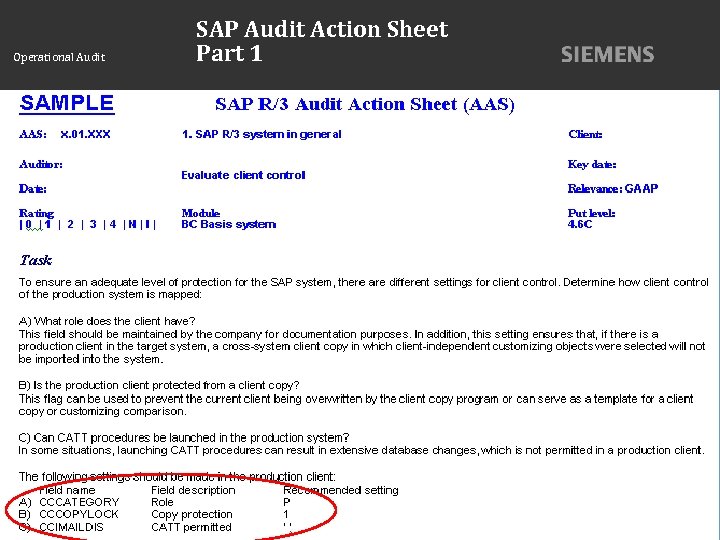
Task: Select 'Evaluate client control' text
Action: [x=243, y=175]
